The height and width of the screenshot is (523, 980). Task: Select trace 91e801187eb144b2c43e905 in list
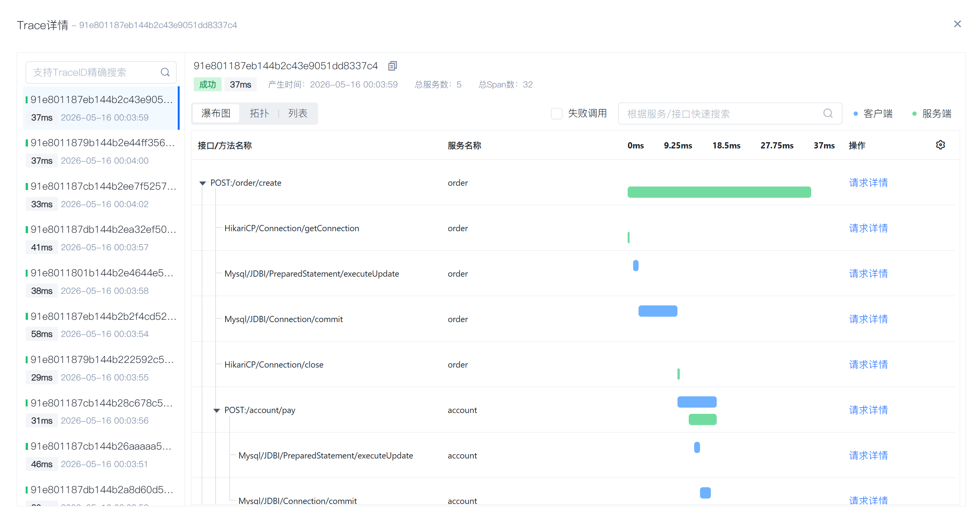coord(101,108)
